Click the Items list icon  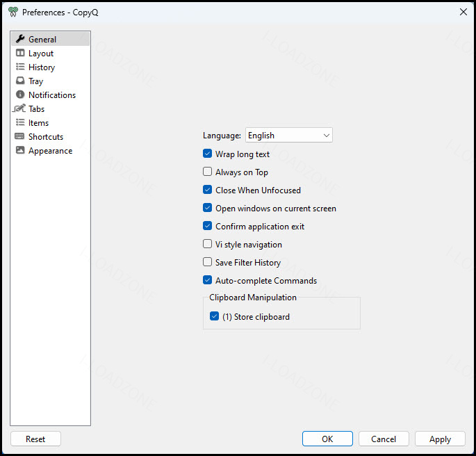pos(20,122)
